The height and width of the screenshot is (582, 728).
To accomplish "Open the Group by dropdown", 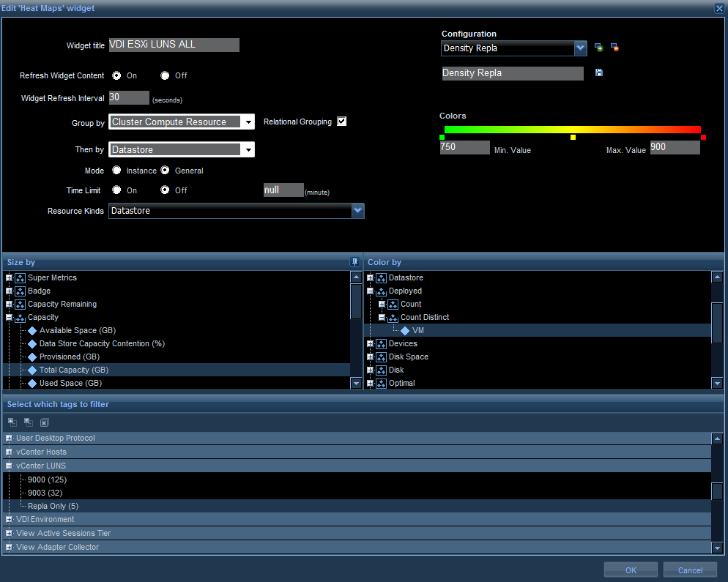I will click(248, 122).
